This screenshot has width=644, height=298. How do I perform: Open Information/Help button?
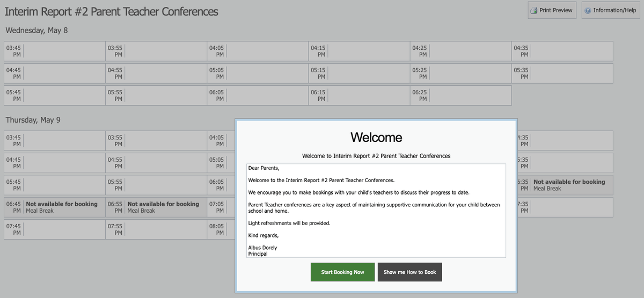(x=611, y=10)
